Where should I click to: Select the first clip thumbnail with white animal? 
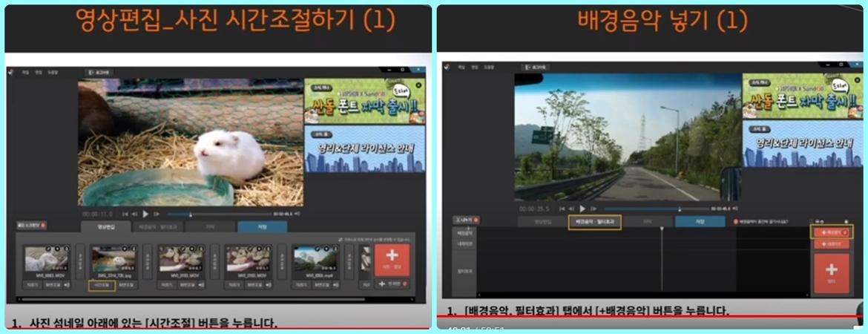pyautogui.click(x=46, y=259)
